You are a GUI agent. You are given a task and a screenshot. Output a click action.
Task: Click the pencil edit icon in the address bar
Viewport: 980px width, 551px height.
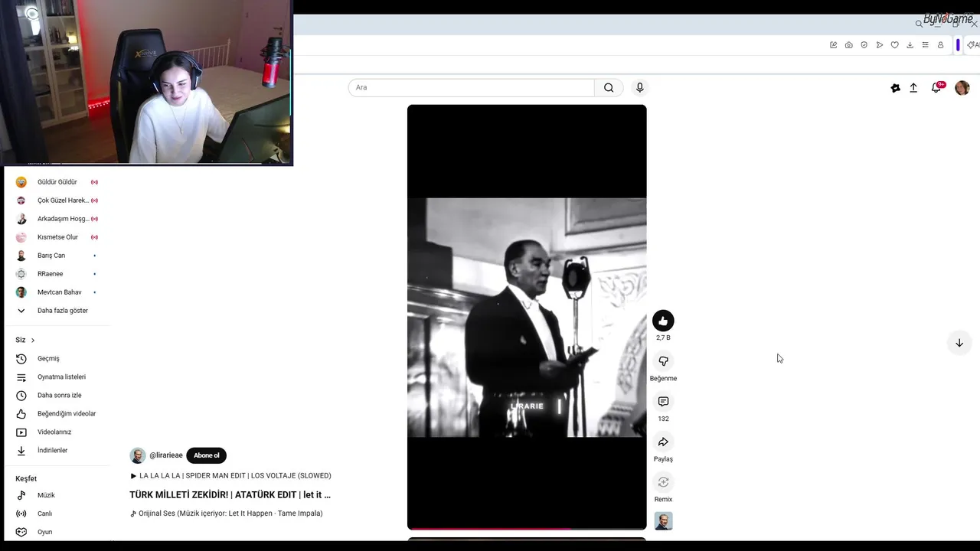(x=834, y=45)
